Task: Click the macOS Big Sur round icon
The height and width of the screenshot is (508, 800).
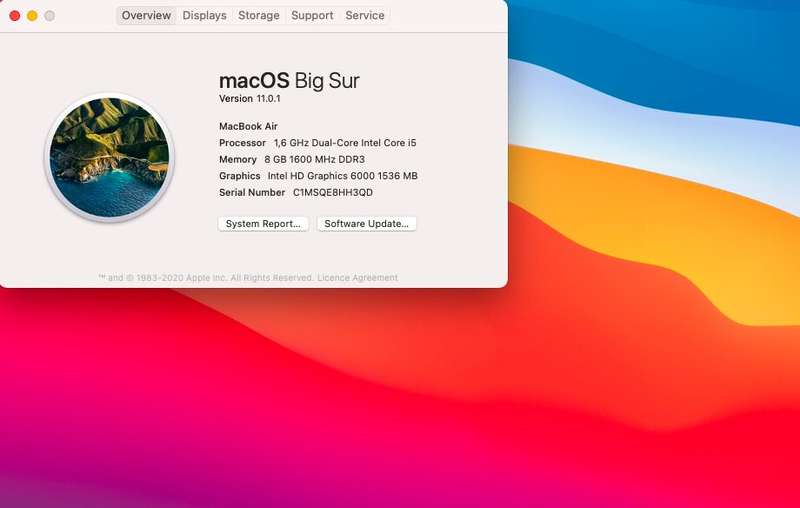Action: pos(109,157)
